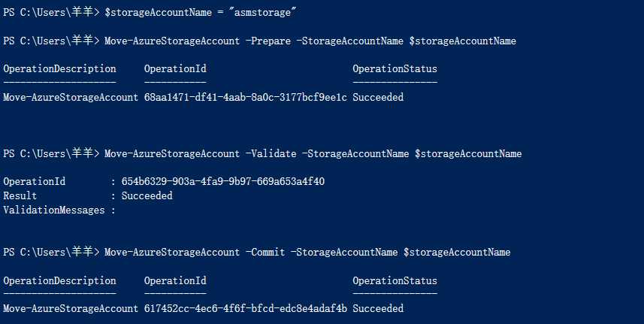
Task: Click the Succeeded status of the Prepare operation
Action: click(378, 97)
